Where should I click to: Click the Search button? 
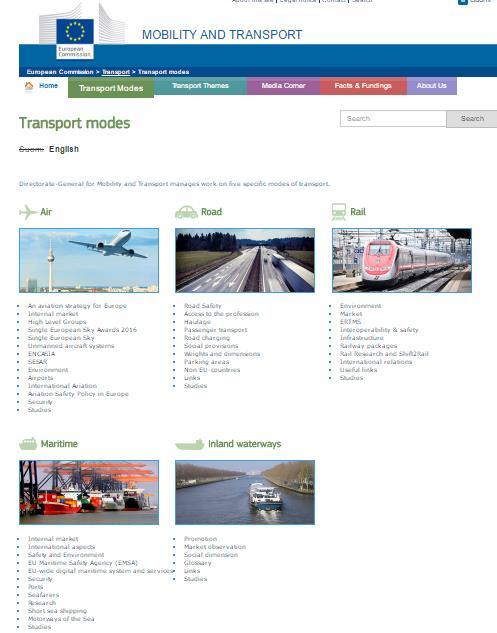(x=472, y=119)
